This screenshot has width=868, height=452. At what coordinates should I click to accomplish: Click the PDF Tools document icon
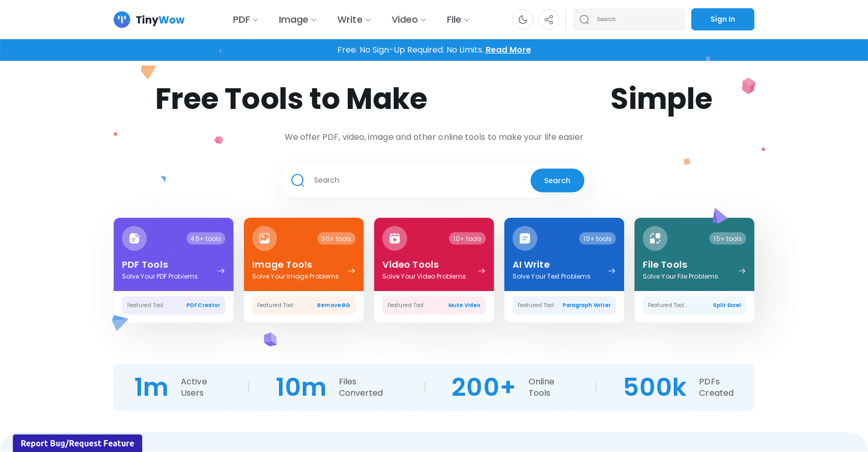click(134, 238)
